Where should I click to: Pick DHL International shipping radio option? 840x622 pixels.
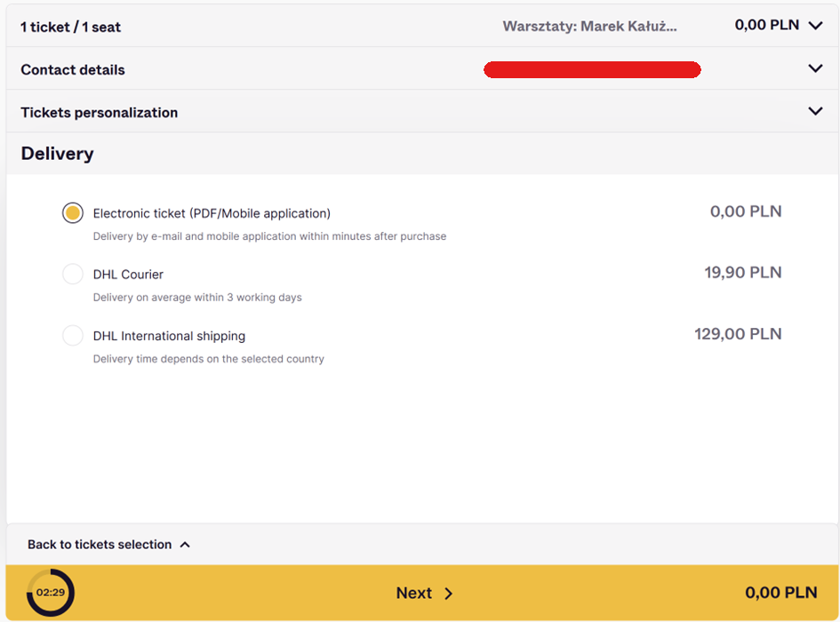pos(72,335)
